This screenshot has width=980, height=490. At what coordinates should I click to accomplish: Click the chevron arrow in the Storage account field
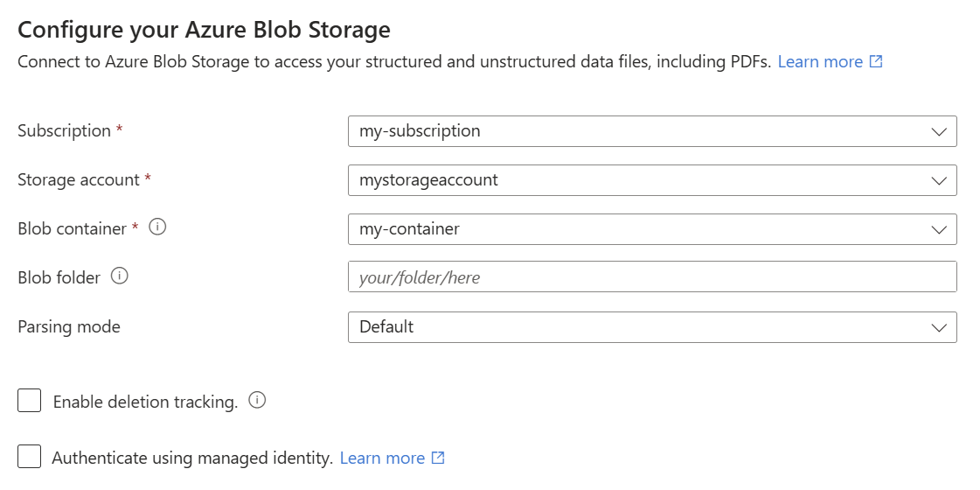(x=939, y=180)
